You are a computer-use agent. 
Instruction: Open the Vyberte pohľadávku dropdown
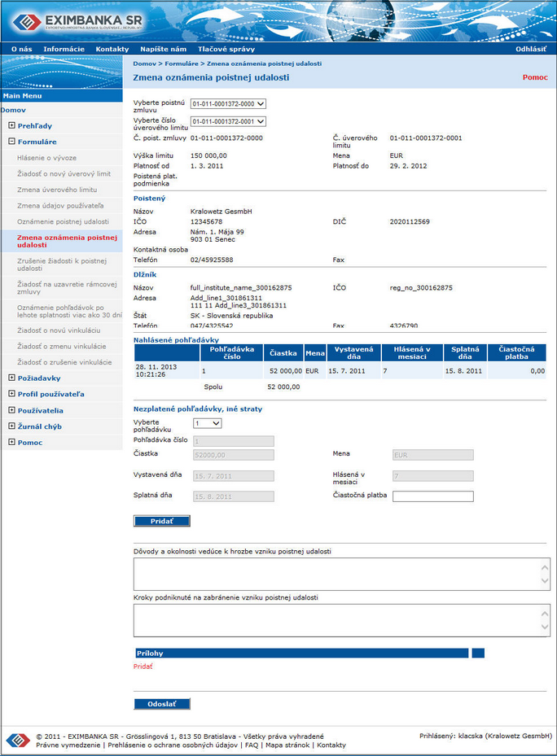[x=207, y=423]
